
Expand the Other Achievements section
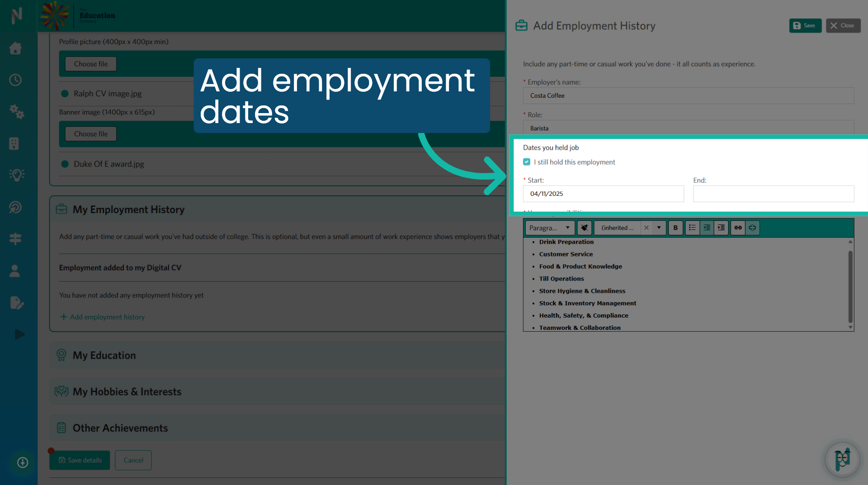coord(277,428)
